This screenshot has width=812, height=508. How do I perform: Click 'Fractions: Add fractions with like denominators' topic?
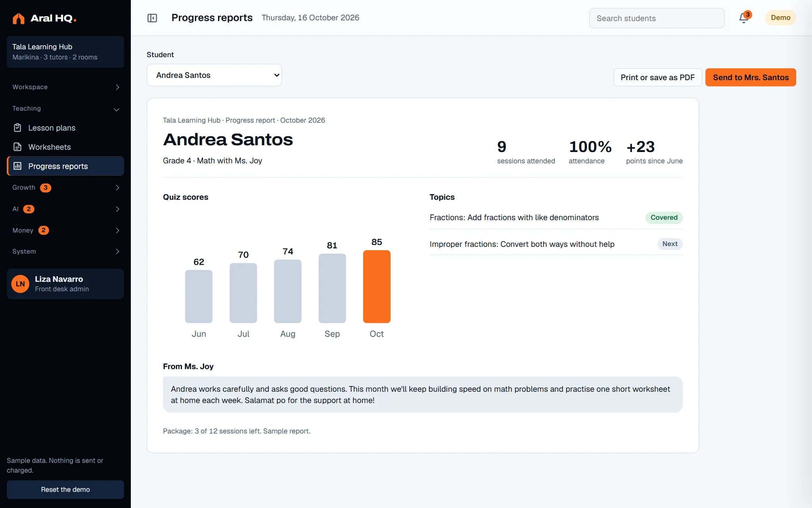[x=514, y=217]
